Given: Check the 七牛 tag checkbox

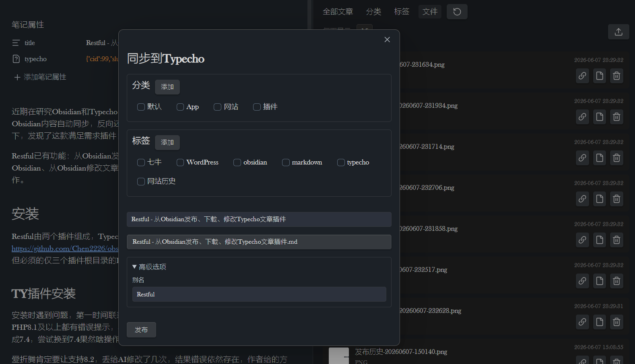Looking at the screenshot, I should coord(141,162).
